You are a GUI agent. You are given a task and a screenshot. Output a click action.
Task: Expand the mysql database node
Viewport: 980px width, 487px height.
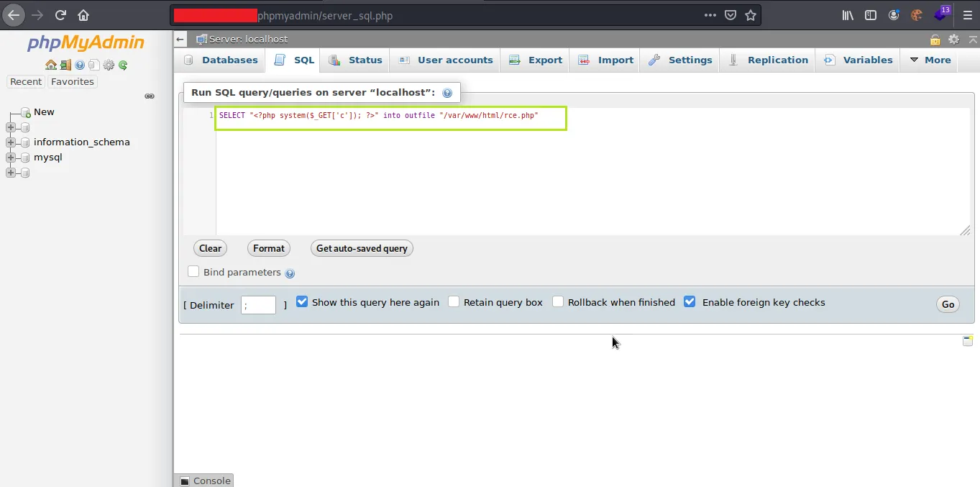pyautogui.click(x=11, y=158)
